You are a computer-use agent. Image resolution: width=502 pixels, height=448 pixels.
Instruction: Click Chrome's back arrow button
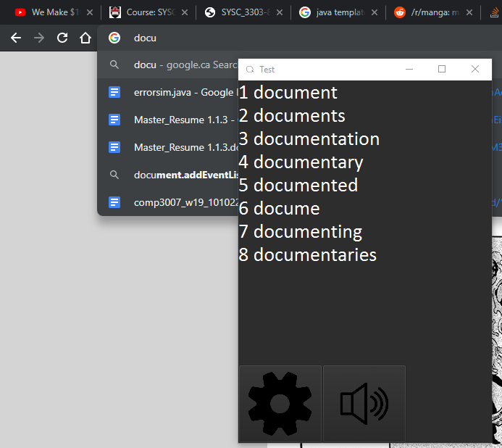point(16,38)
